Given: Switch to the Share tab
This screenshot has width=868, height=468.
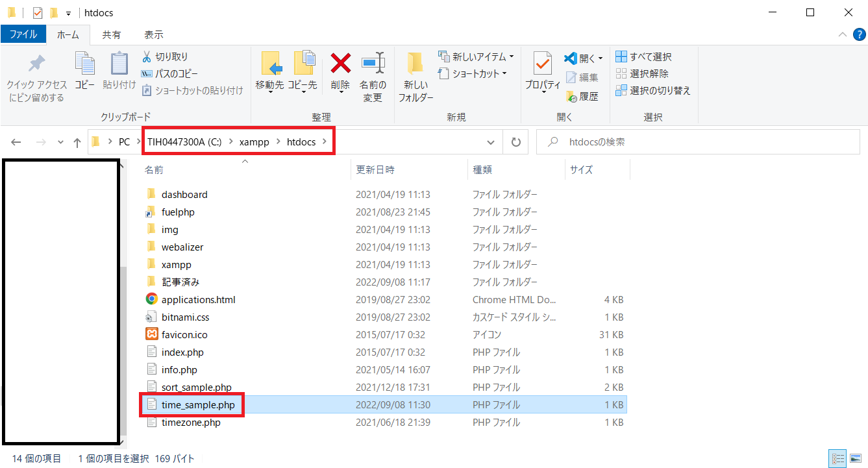Looking at the screenshot, I should click(111, 34).
